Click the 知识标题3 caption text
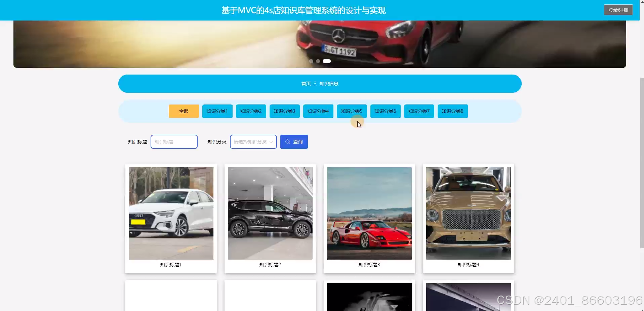Image resolution: width=644 pixels, height=311 pixels. pyautogui.click(x=369, y=265)
